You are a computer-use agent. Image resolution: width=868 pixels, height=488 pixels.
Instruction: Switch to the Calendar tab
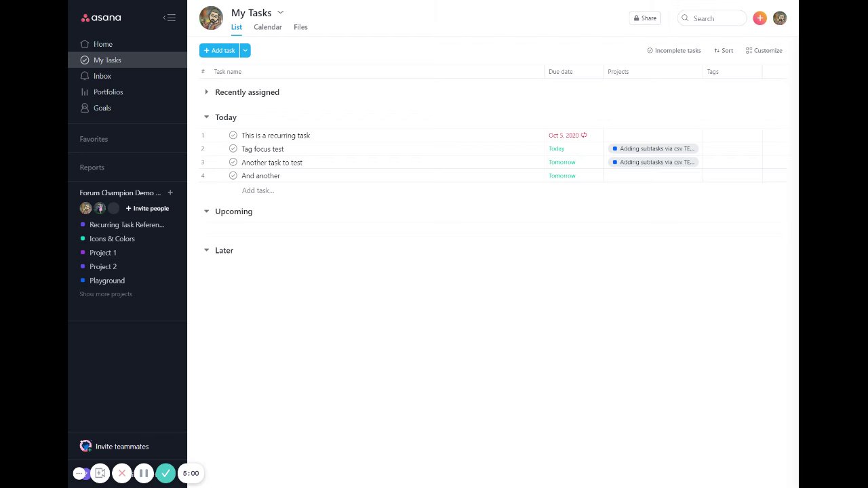pos(268,27)
